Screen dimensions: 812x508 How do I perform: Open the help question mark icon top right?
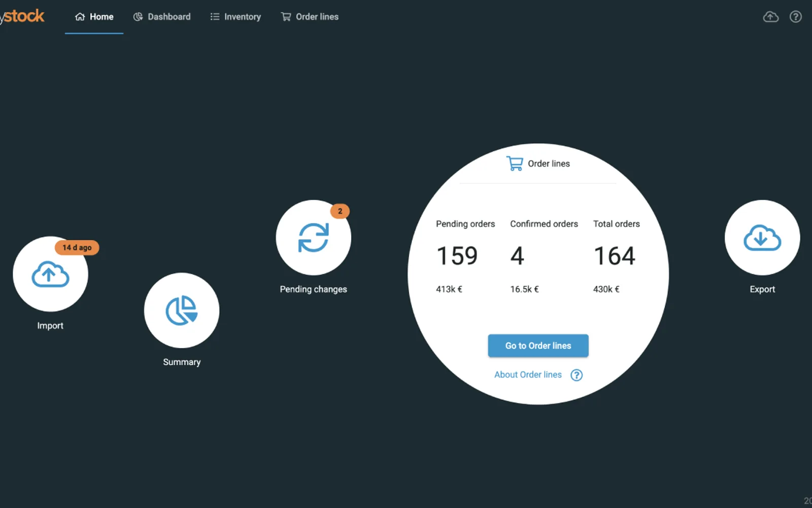coord(795,17)
